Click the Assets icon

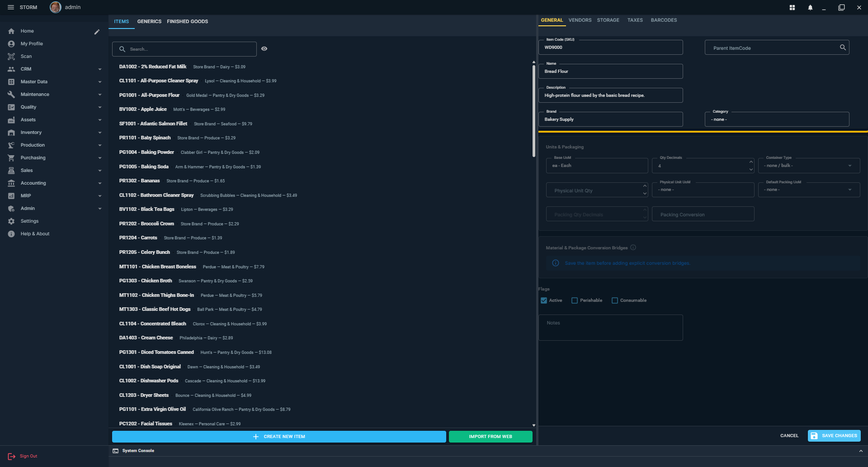(11, 120)
